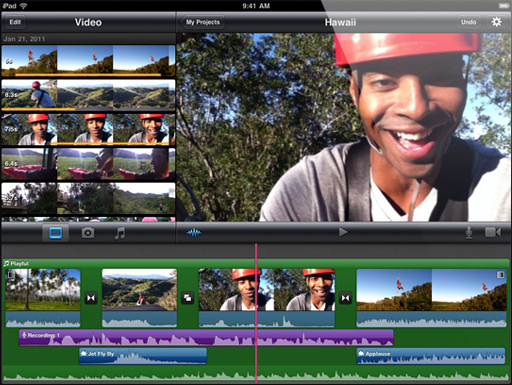Choose the 6.4s field clip in browser

[x=88, y=164]
